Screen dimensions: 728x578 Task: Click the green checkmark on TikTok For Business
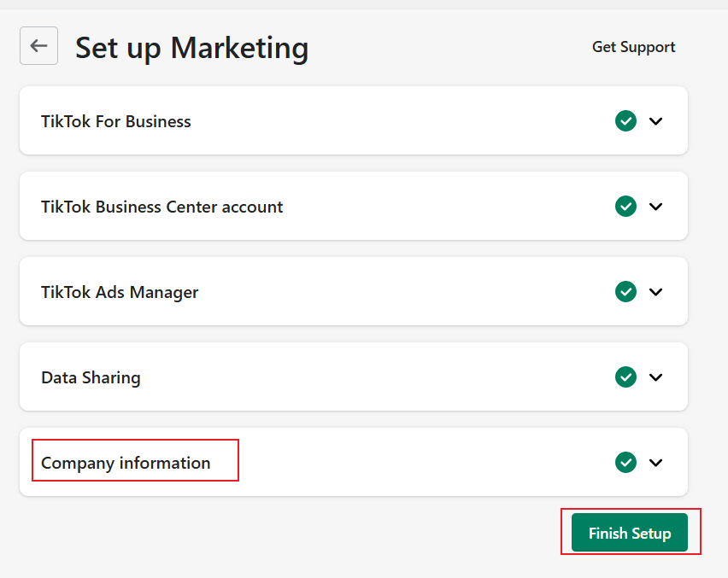[x=625, y=120]
